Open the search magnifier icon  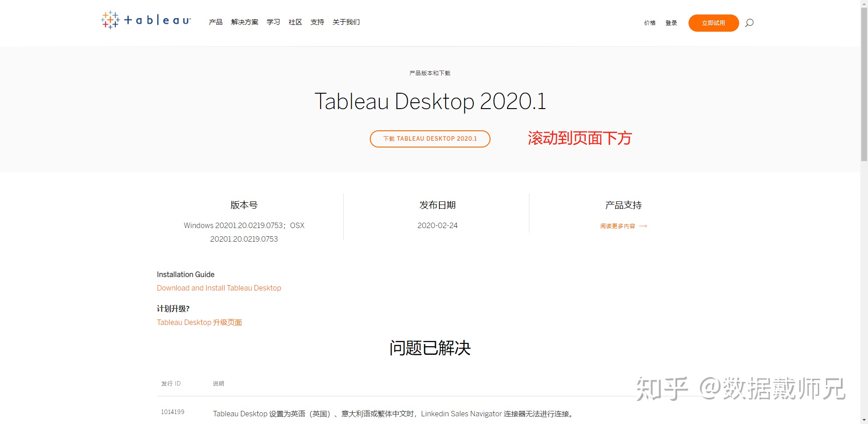point(749,23)
